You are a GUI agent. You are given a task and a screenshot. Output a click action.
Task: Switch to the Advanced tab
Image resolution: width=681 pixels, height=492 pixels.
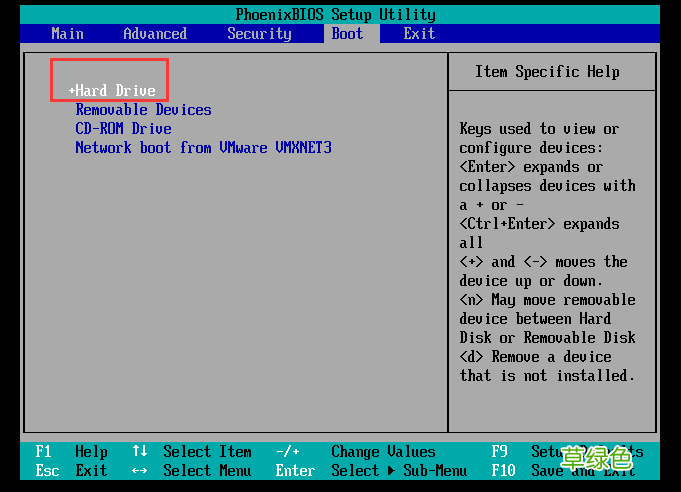point(155,33)
